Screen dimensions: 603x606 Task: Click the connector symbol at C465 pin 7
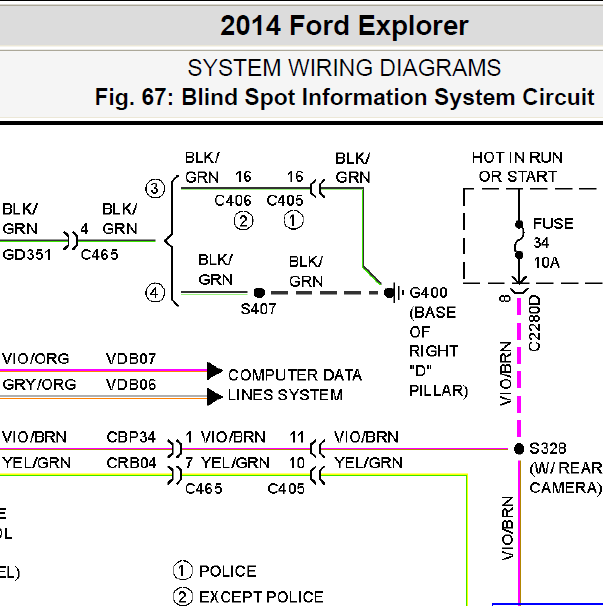tap(174, 475)
